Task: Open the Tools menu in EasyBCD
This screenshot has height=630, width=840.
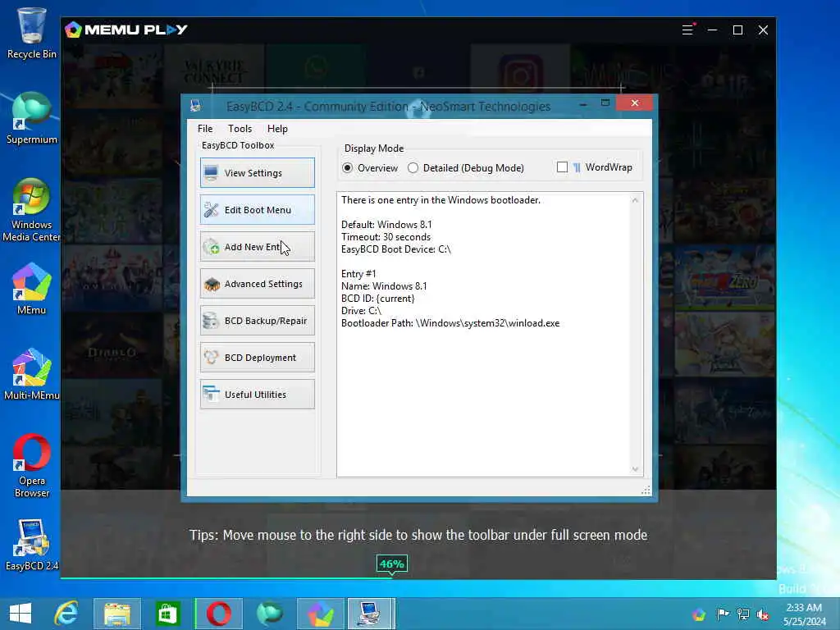Action: (x=240, y=129)
